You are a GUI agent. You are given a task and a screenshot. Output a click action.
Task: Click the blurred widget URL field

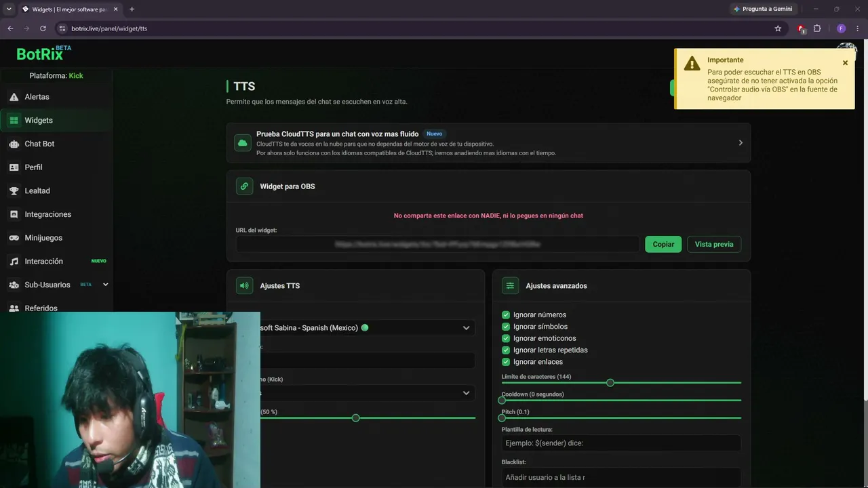[x=437, y=244]
